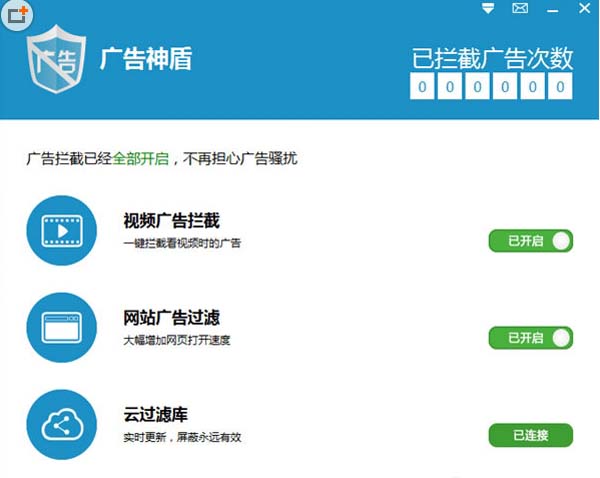This screenshot has width=600, height=478.
Task: Open the title bar dropdown menu arrow
Action: coord(488,8)
